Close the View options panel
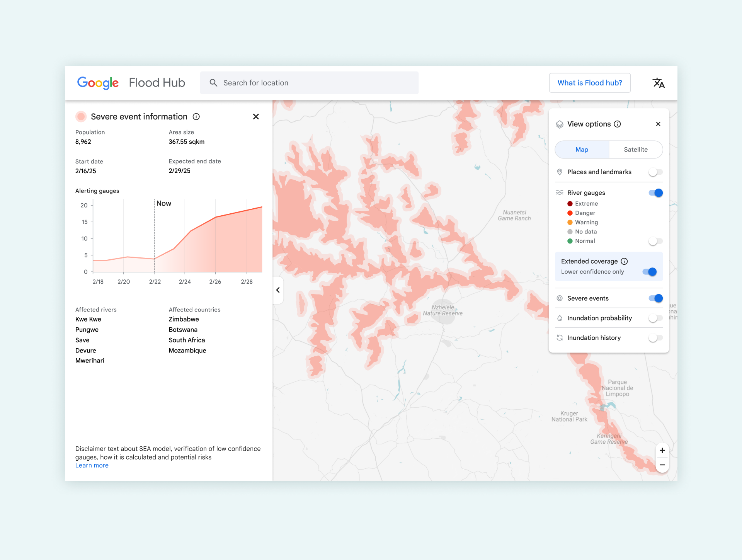Screen dimensions: 742x560 tap(658, 124)
